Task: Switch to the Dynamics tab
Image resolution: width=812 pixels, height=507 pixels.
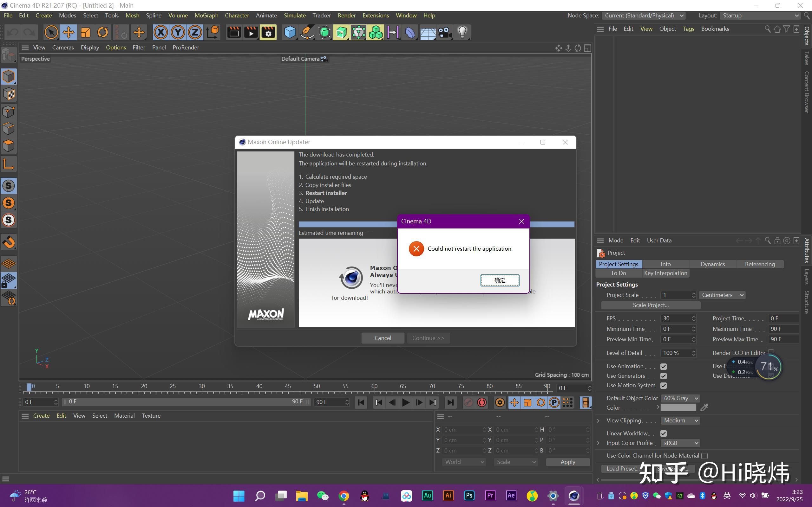Action: click(713, 264)
